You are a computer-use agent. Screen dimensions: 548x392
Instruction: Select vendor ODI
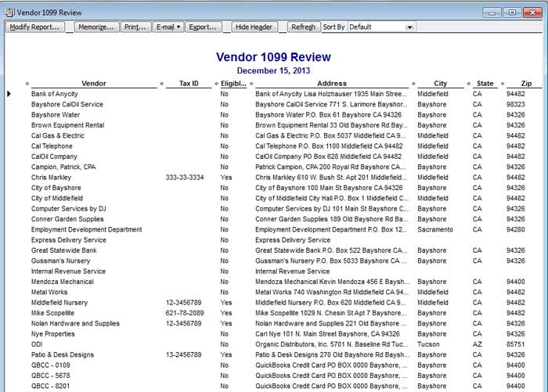37,344
